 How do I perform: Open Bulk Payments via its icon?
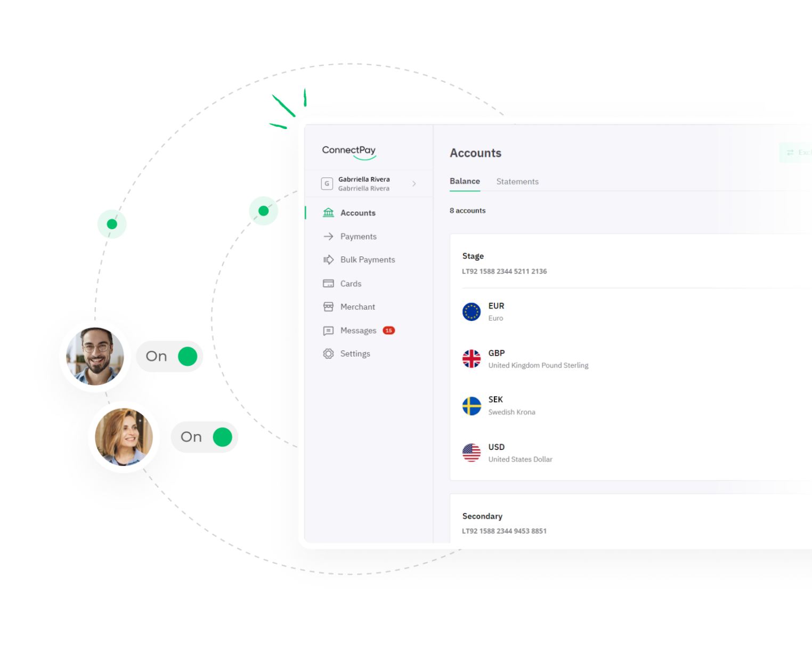tap(328, 260)
